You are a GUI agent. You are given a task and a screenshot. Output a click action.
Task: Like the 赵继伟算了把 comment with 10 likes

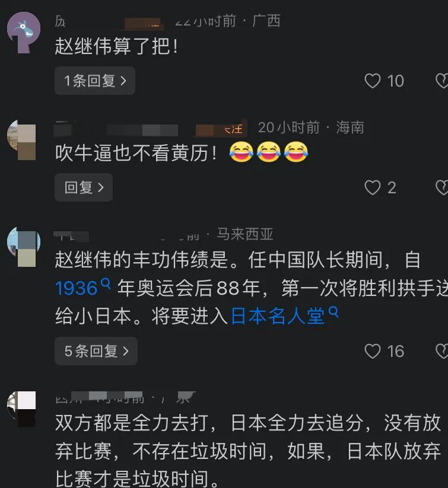point(373,81)
